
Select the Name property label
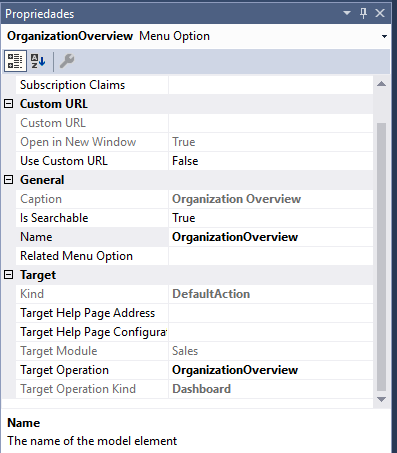(92, 237)
